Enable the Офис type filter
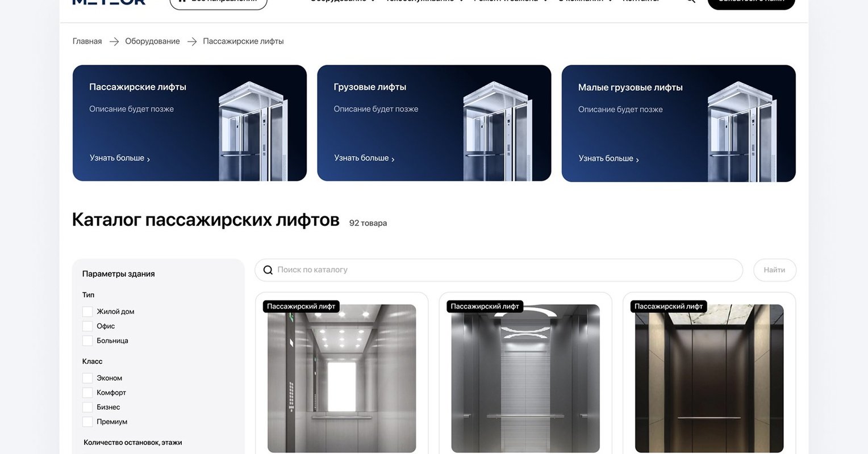Viewport: 868px width, 454px height. click(x=87, y=326)
